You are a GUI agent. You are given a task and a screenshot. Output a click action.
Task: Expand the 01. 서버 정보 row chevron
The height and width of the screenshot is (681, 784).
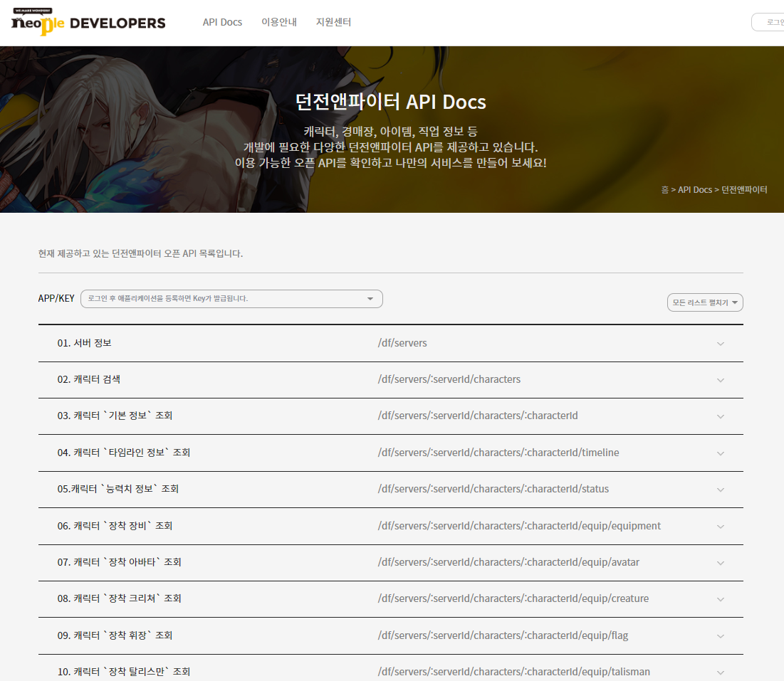click(x=721, y=344)
